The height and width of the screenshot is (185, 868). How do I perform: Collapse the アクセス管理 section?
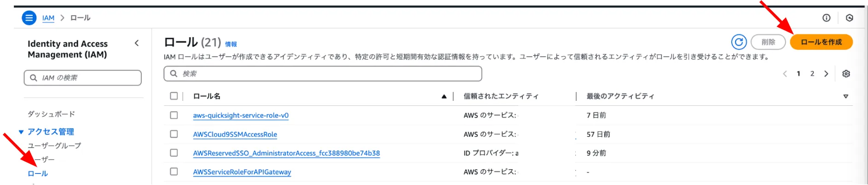click(x=21, y=132)
